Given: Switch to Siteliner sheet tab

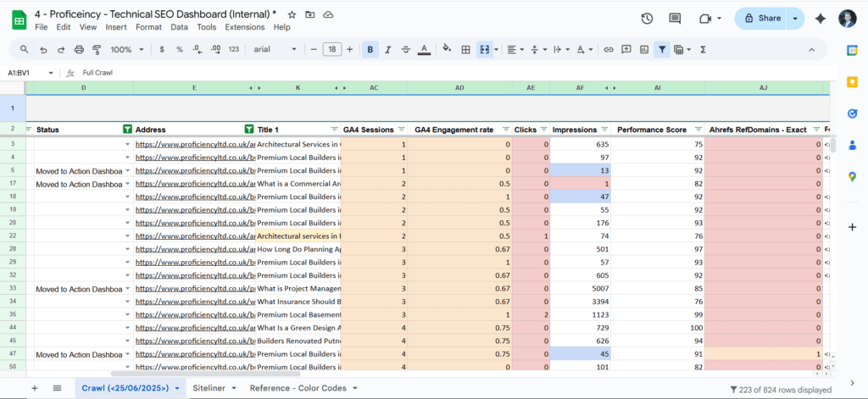Looking at the screenshot, I should click(209, 388).
